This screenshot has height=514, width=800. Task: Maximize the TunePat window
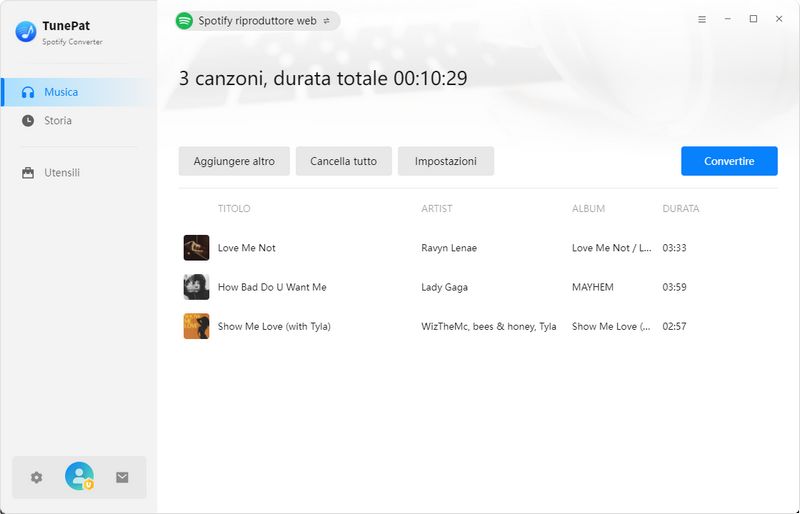click(x=753, y=19)
